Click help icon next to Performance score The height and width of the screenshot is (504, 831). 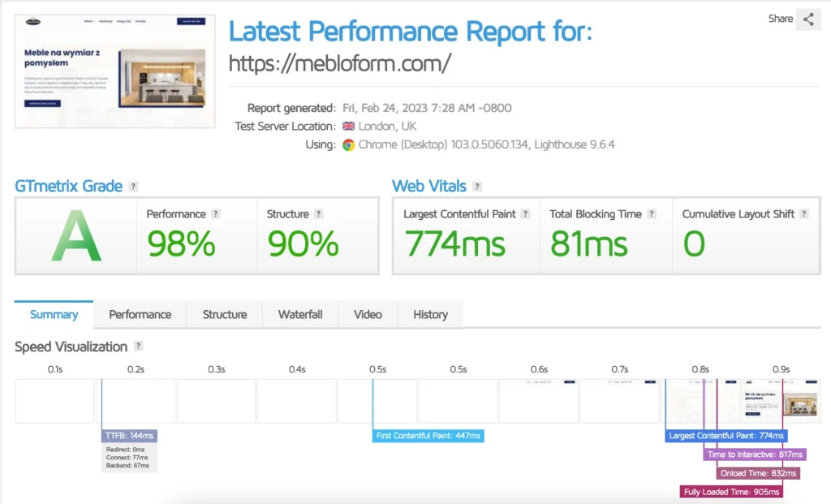pos(216,214)
